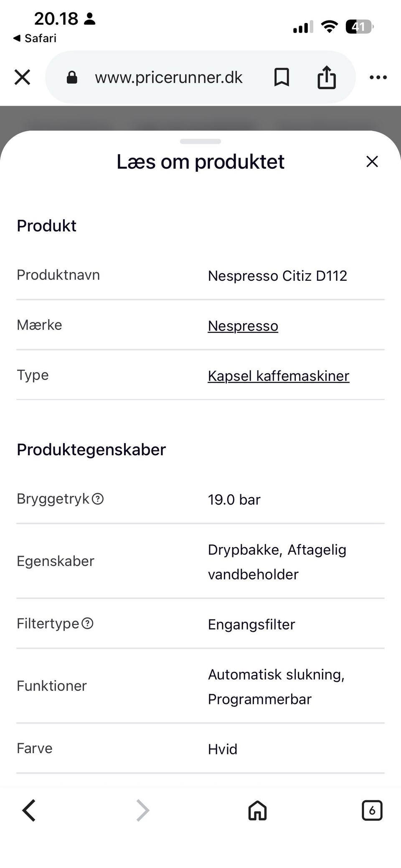Image resolution: width=401 pixels, height=868 pixels.
Task: Show help for Bryggetryk
Action: [98, 499]
